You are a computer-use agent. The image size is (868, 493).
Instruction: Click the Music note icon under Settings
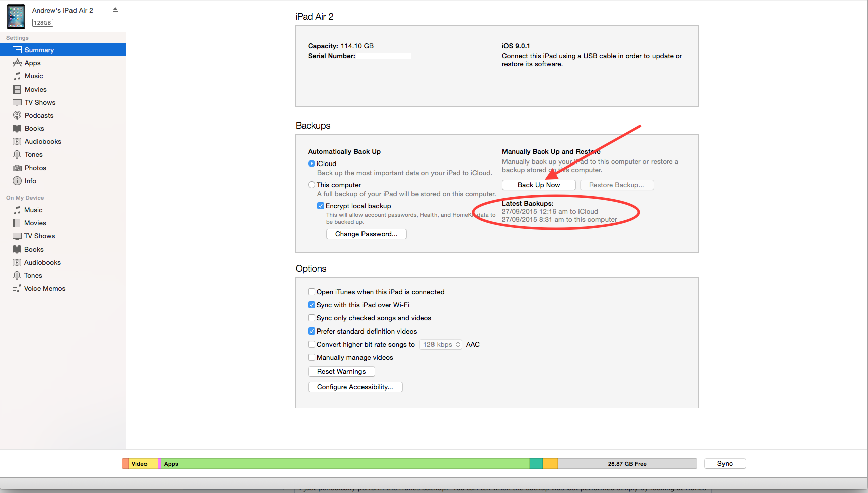coord(17,76)
